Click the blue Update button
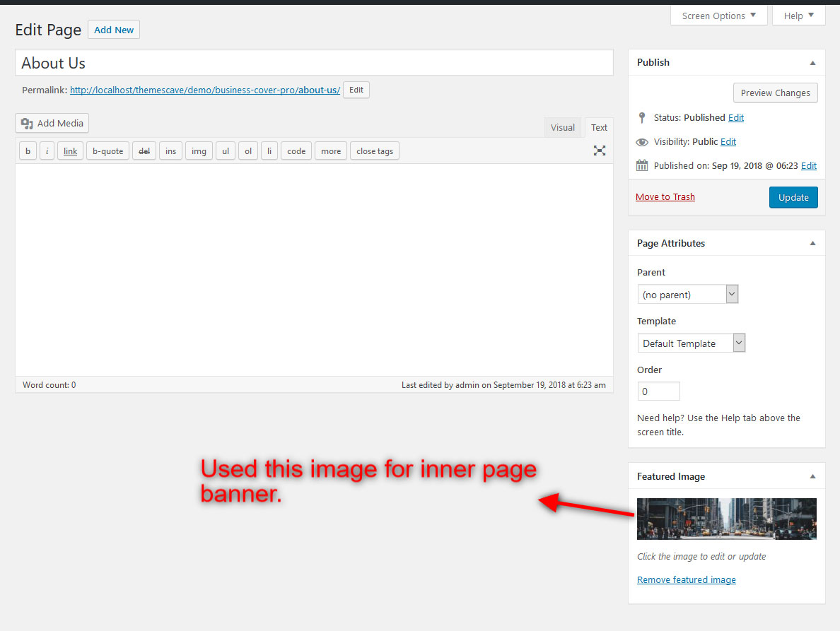The image size is (840, 631). point(793,197)
